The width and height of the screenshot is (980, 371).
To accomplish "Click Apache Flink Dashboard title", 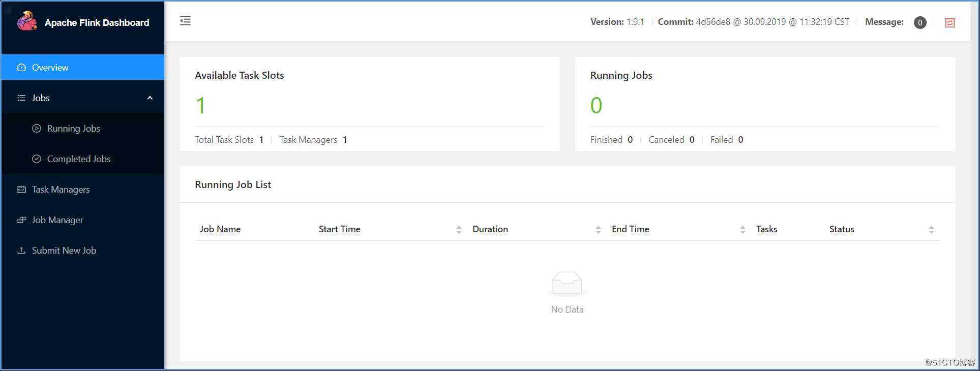I will [x=97, y=22].
